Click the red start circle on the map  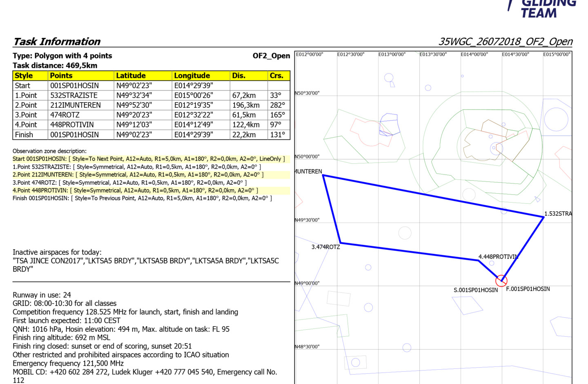click(501, 281)
